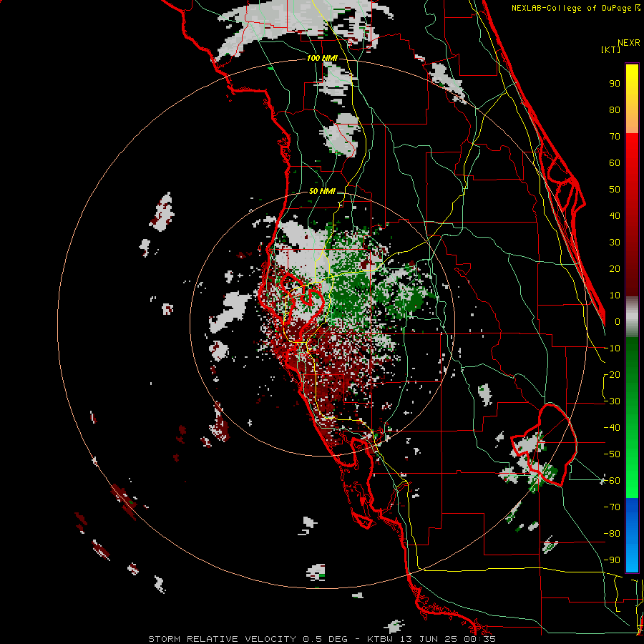Screen dimensions: 644x644
Task: Click the positive 90 value on velocity scale
Action: click(x=615, y=84)
